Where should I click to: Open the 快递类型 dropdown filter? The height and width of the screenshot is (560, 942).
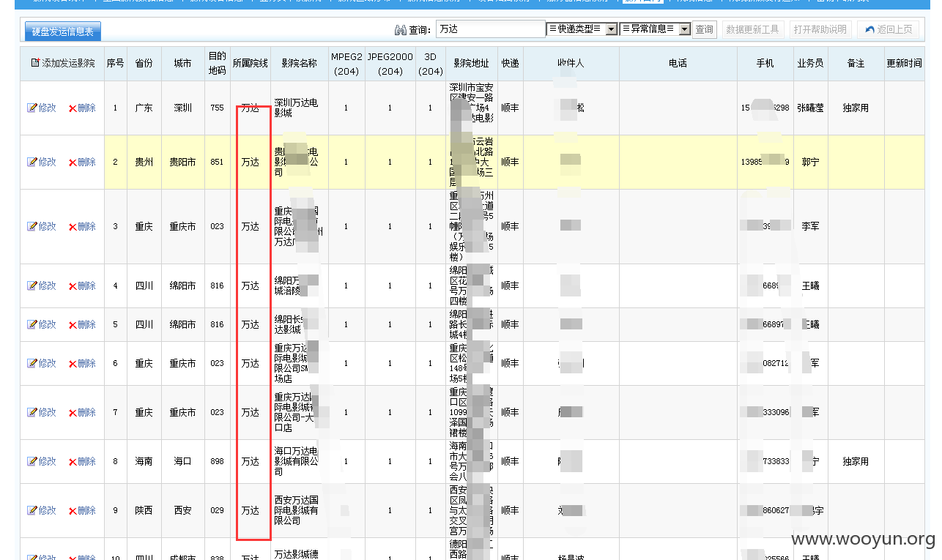pyautogui.click(x=582, y=29)
